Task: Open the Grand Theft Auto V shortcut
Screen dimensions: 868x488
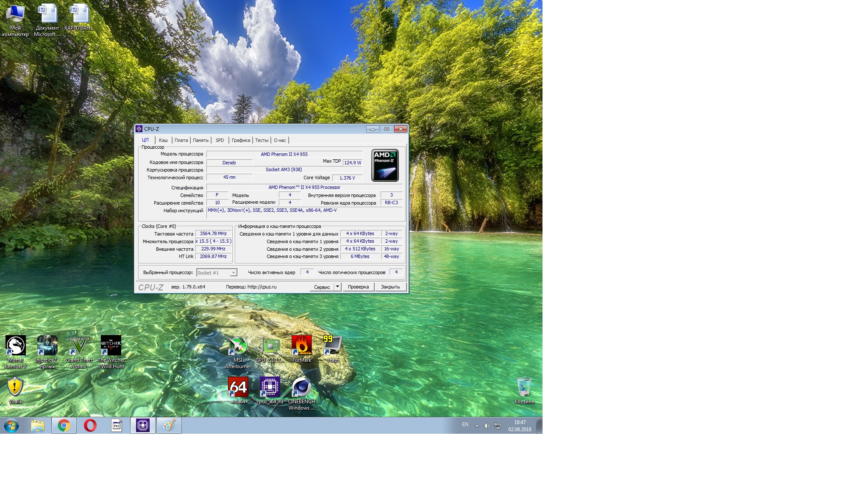Action: [x=79, y=347]
